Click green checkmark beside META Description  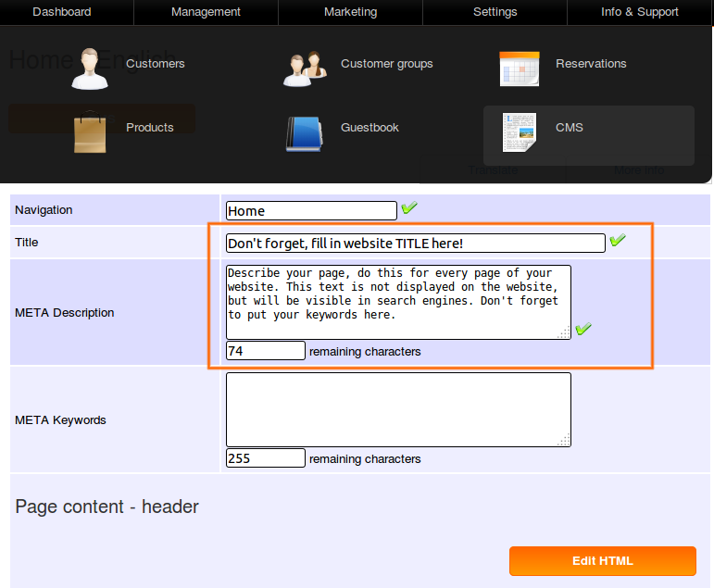582,329
